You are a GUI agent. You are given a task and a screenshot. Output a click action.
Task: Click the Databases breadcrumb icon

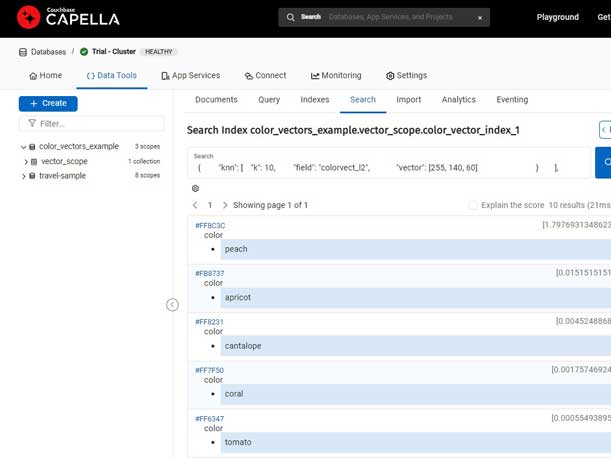tap(23, 52)
